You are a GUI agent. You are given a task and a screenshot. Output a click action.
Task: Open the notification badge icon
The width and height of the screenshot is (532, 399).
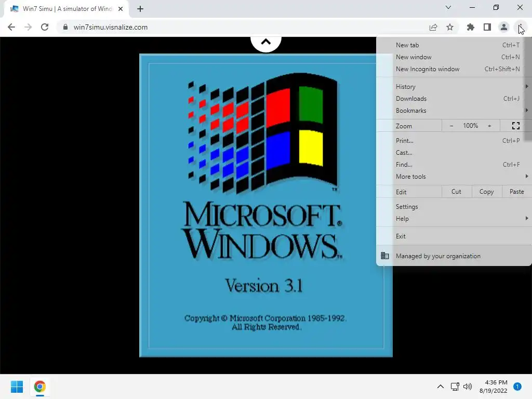point(517,387)
